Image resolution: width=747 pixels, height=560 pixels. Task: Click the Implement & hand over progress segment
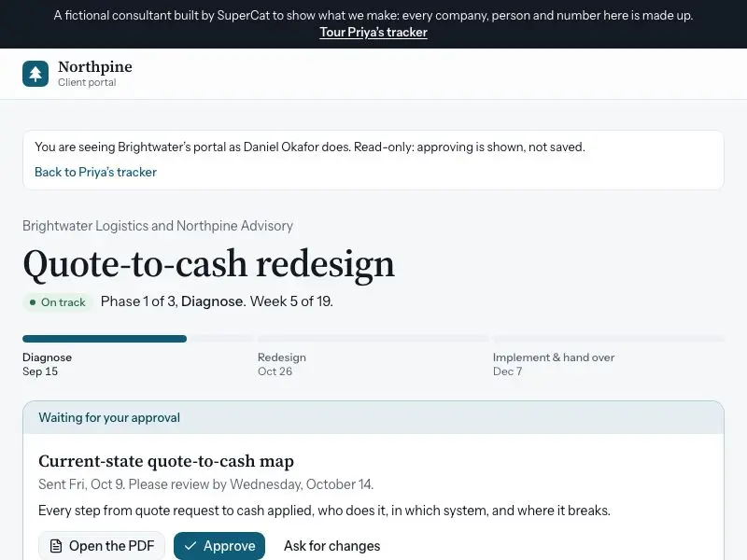point(609,339)
